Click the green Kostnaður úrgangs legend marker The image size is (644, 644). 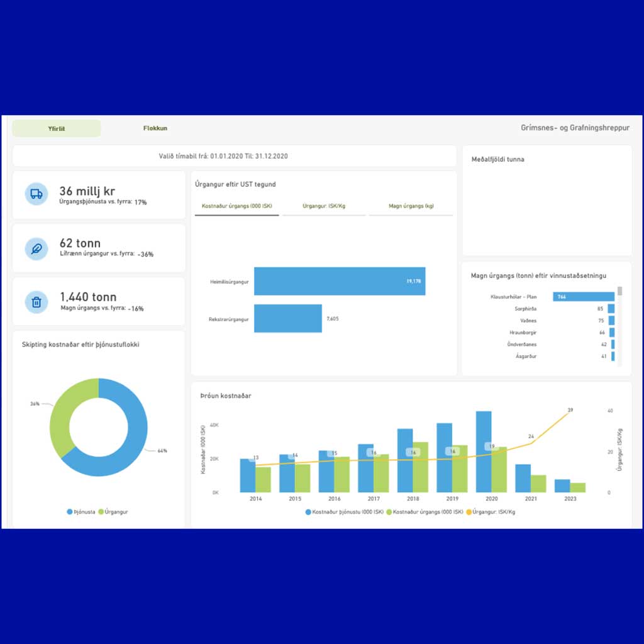click(389, 512)
